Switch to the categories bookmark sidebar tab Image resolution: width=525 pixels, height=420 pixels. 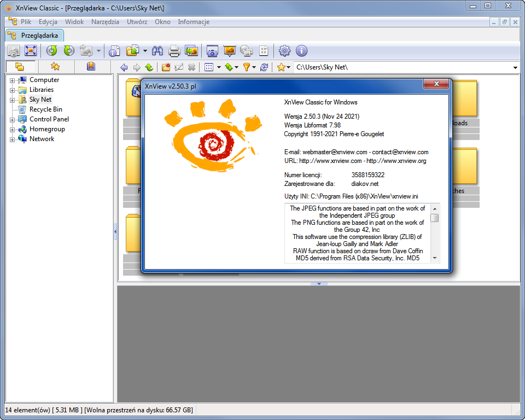(91, 66)
